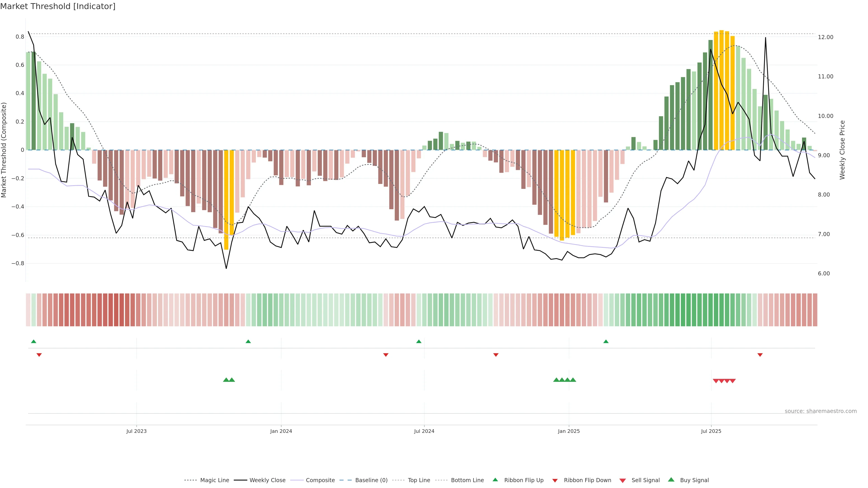
Task: Click the Ribbon Flip Up legend triangle
Action: tap(495, 480)
